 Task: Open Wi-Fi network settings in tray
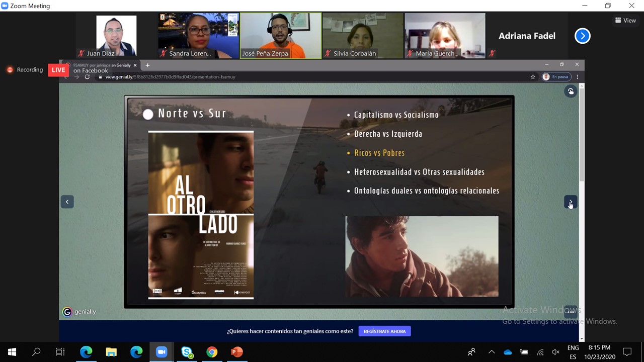pos(540,352)
